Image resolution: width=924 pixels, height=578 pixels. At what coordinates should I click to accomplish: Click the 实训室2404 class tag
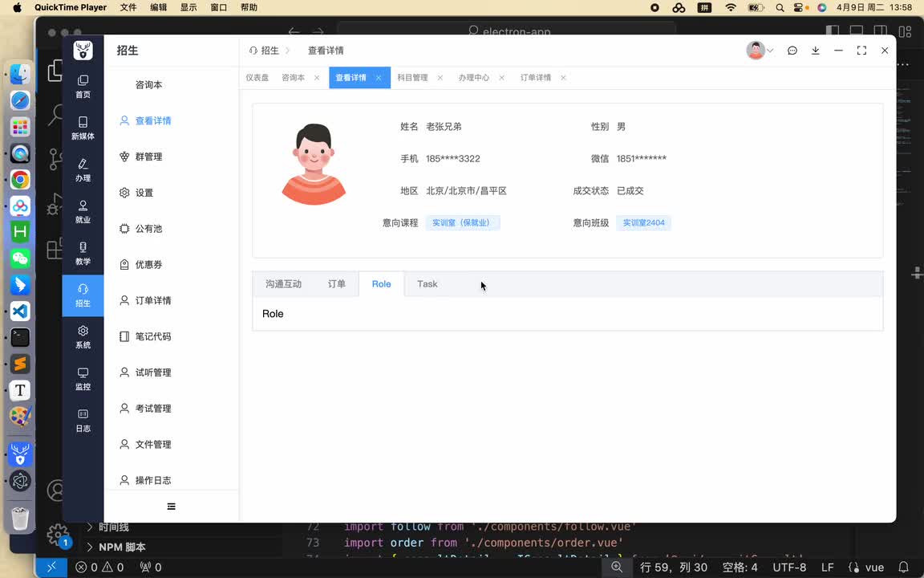(643, 223)
